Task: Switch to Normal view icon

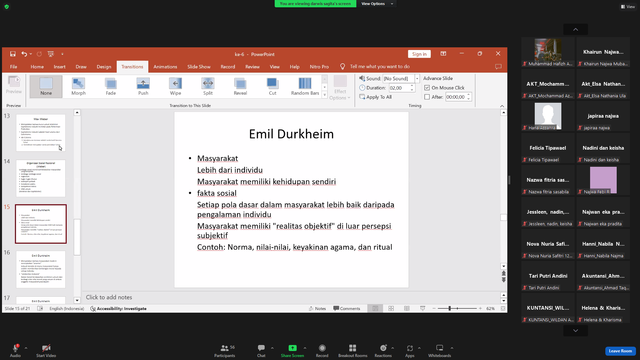Action: pyautogui.click(x=375, y=309)
